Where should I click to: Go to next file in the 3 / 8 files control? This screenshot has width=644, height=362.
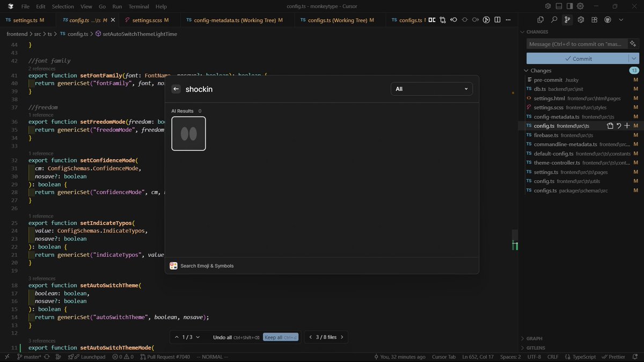point(342,337)
